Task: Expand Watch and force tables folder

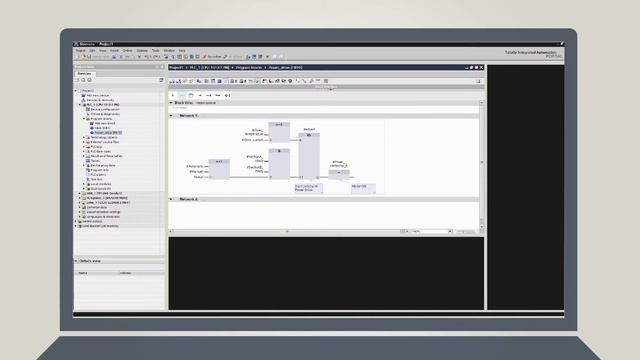Action: point(84,156)
